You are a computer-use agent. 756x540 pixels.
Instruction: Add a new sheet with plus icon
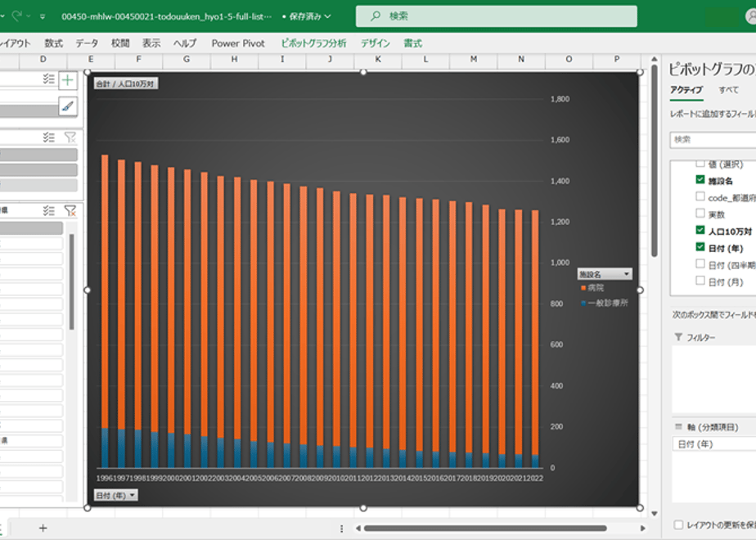pyautogui.click(x=43, y=528)
